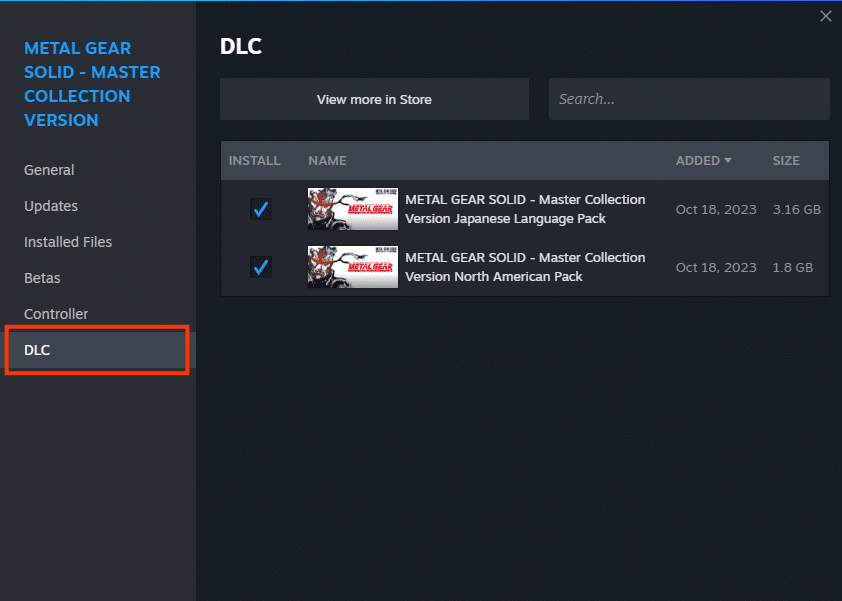Click the INSTALL column header
The height and width of the screenshot is (601, 842).
coord(255,161)
